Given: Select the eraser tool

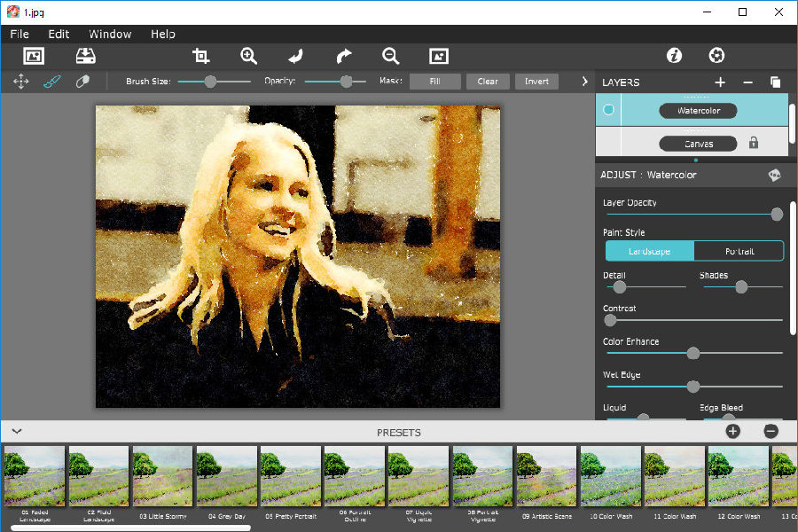Looking at the screenshot, I should tap(82, 82).
